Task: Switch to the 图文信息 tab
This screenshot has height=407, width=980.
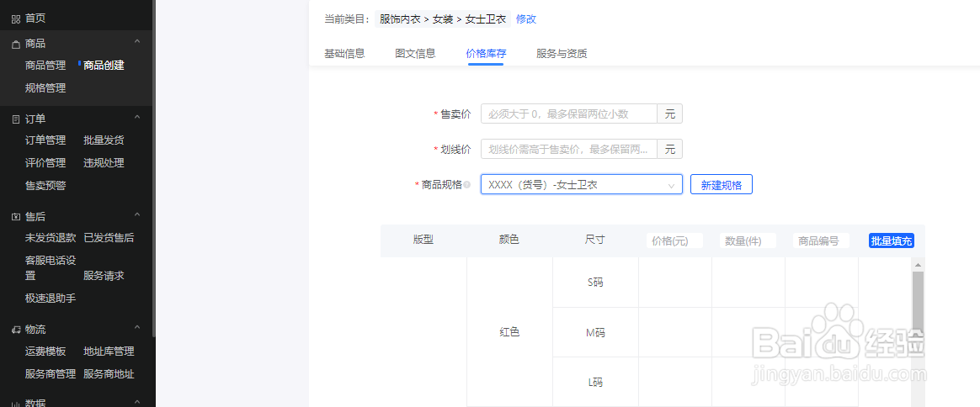Action: click(x=416, y=54)
